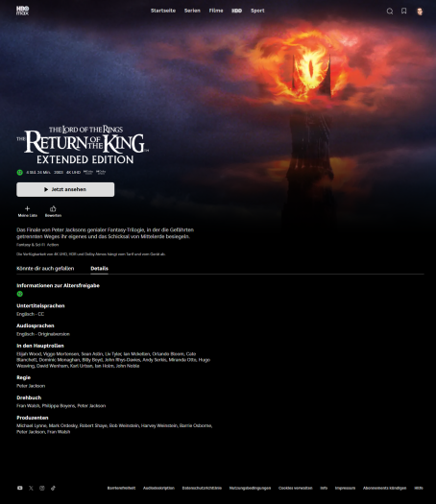Click Cookies verwalten in footer
Viewport: 436px width, 504px height.
click(296, 488)
